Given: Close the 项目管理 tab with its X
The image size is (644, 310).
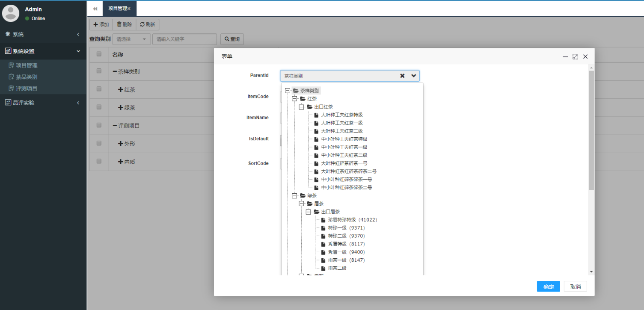Looking at the screenshot, I should 129,9.
